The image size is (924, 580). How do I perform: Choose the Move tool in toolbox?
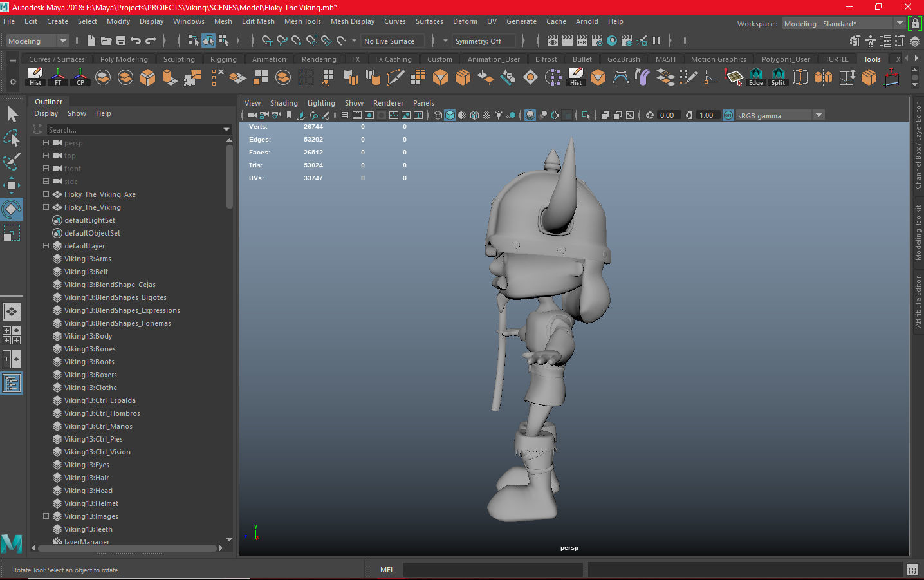point(12,185)
